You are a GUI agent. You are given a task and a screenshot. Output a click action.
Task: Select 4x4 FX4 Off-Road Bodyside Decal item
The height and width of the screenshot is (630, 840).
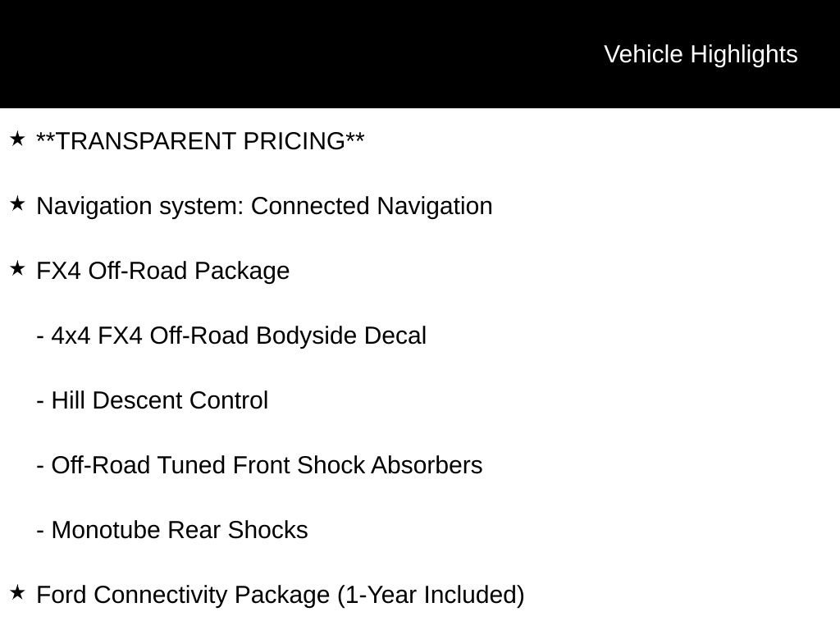[x=231, y=336]
